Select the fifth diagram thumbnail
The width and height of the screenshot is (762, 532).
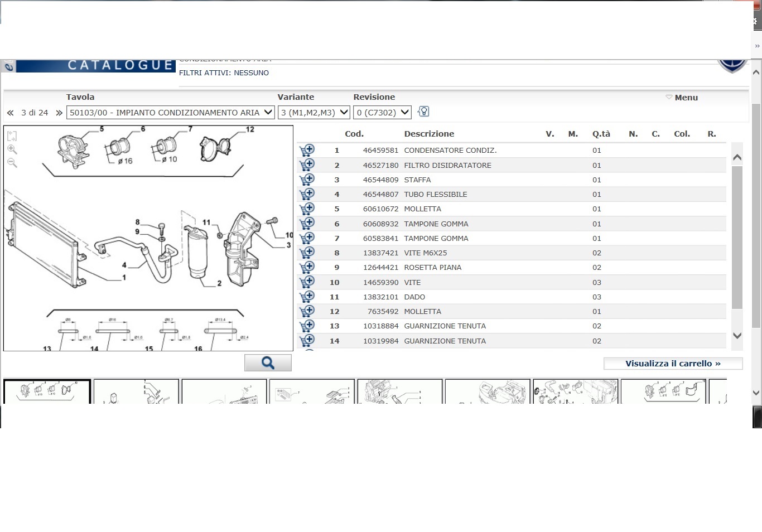400,391
